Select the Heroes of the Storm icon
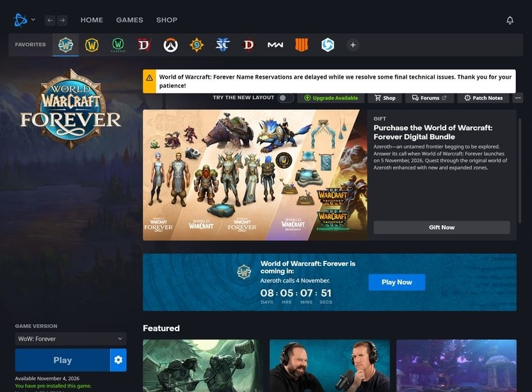This screenshot has width=532, height=392. 328,45
